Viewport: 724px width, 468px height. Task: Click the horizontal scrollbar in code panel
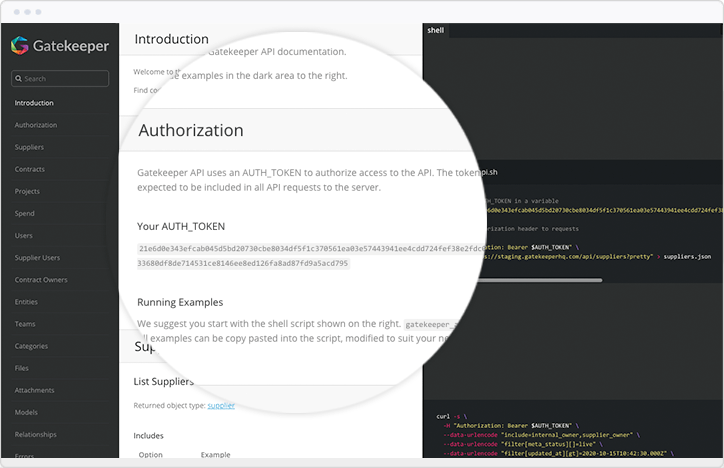[540, 280]
